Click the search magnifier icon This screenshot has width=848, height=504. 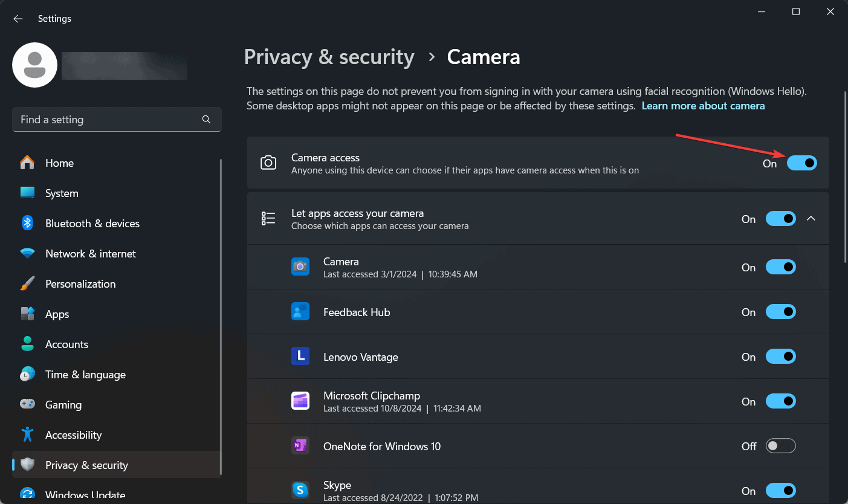pos(206,120)
